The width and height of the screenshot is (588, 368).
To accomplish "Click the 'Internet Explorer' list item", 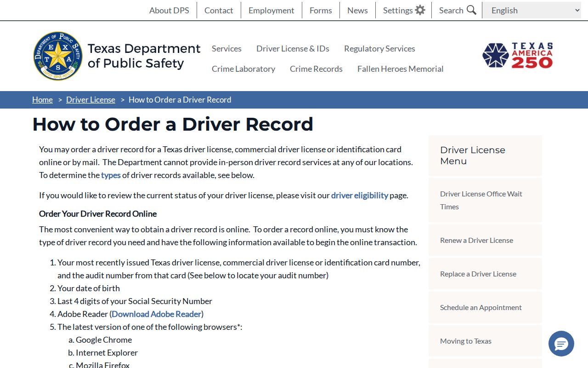I will (107, 353).
